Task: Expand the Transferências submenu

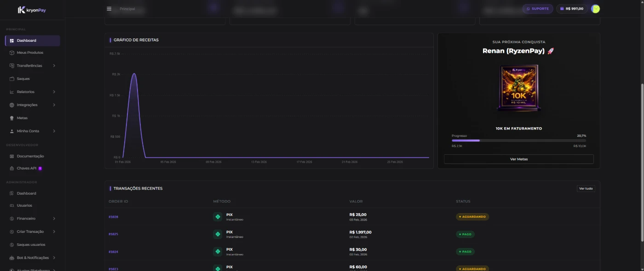Action: tap(54, 66)
